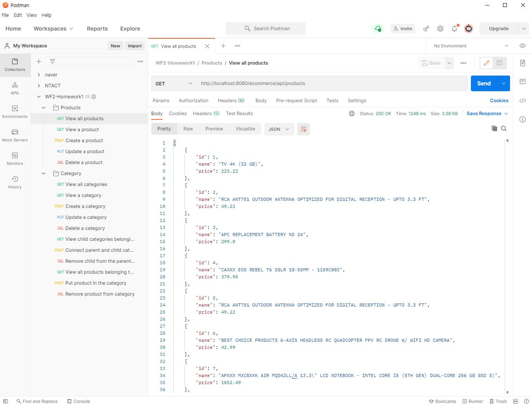Click the network globe icon near the status

coord(352,114)
